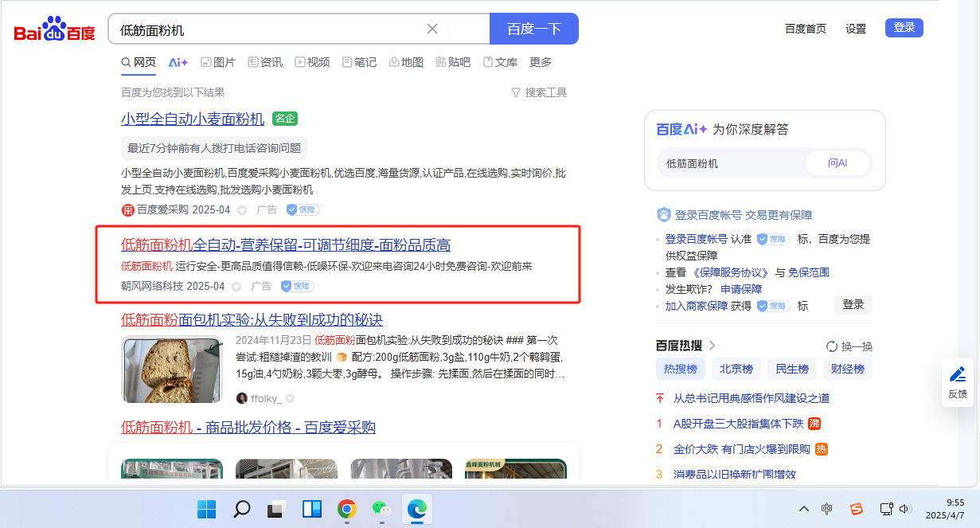Viewport: 980px width, 528px height.
Task: Switch to the 文库 tab
Action: (500, 62)
